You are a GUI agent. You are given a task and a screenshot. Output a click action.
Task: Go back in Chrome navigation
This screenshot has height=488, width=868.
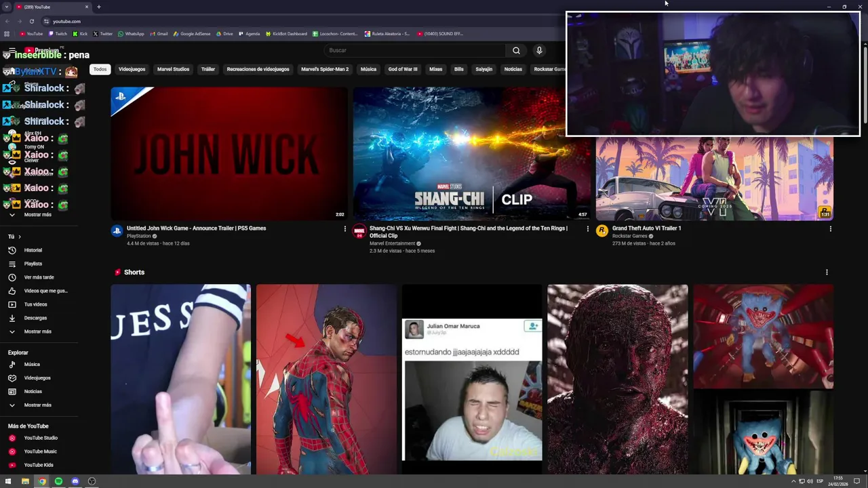click(7, 21)
